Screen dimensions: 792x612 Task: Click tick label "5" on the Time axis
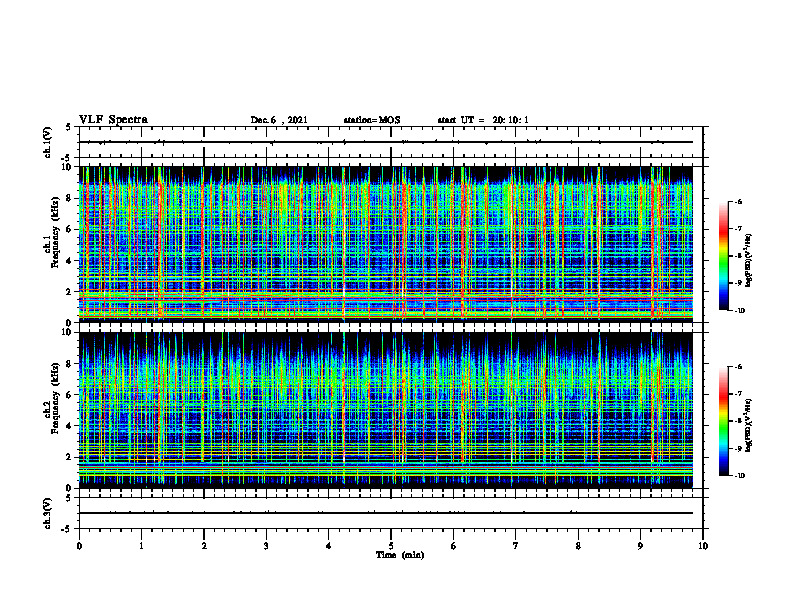[x=391, y=546]
